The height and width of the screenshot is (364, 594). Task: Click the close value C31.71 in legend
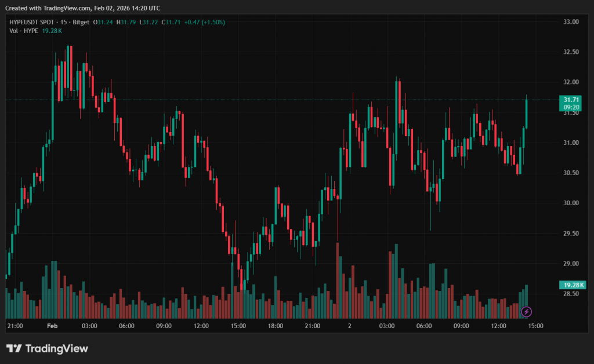[171, 22]
